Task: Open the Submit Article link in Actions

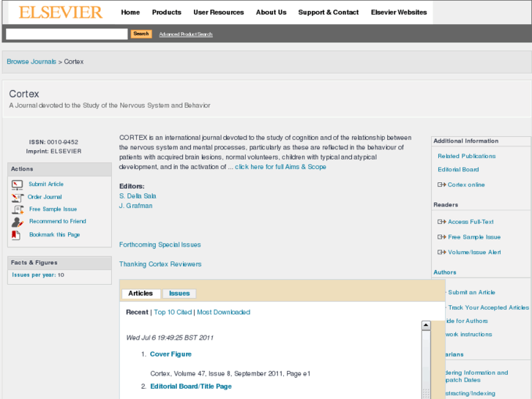Action: click(x=46, y=184)
